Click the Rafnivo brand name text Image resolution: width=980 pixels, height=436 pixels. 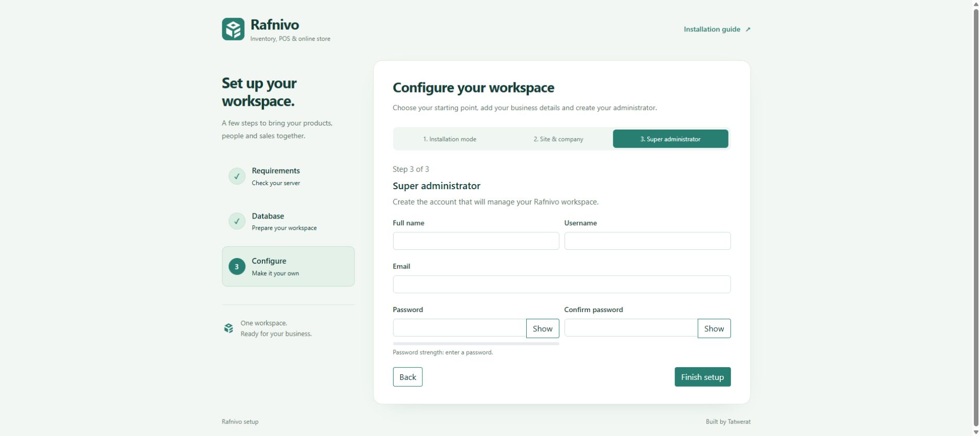point(275,25)
